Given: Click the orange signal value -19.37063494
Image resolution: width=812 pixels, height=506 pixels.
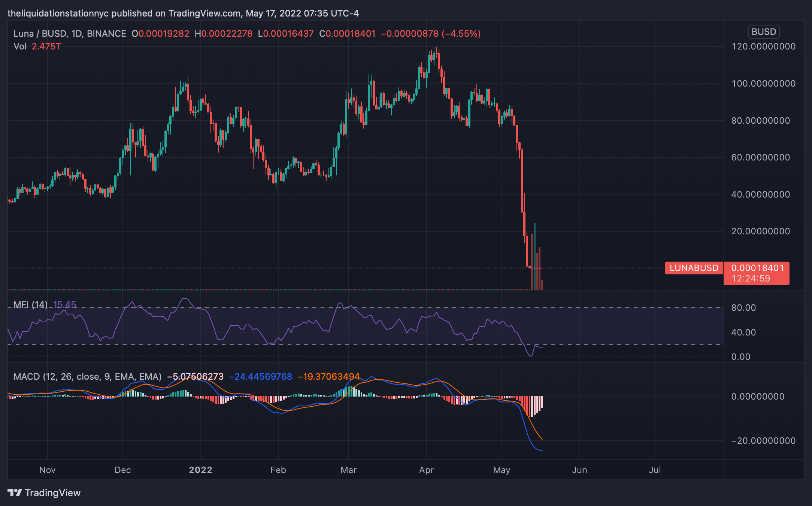Looking at the screenshot, I should coord(328,376).
